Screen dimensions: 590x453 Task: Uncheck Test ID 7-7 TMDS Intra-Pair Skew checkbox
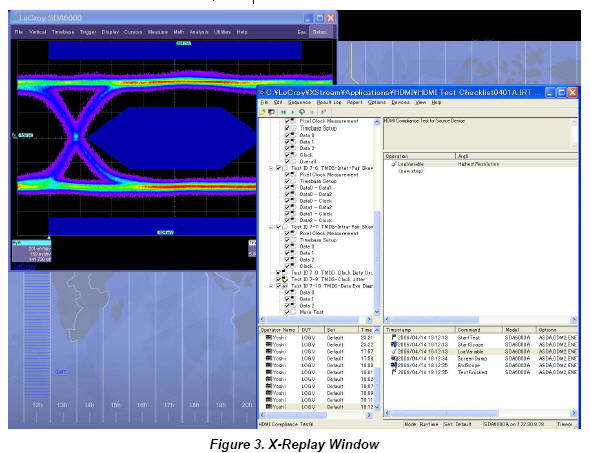tap(279, 227)
